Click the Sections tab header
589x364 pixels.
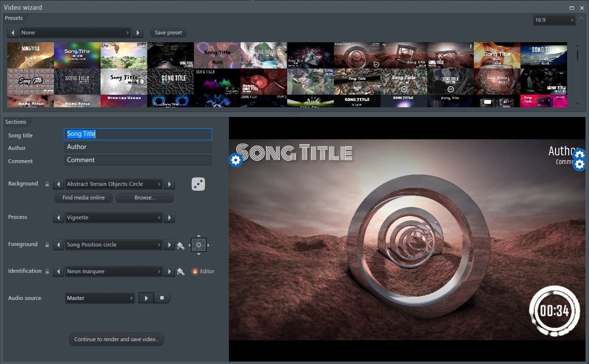point(16,122)
